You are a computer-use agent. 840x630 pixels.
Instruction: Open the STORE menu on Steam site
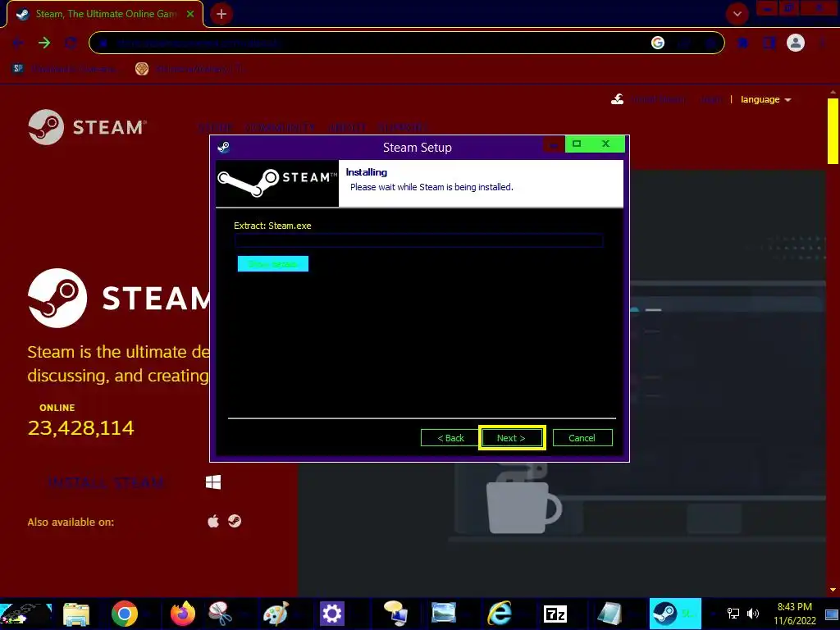pos(216,127)
